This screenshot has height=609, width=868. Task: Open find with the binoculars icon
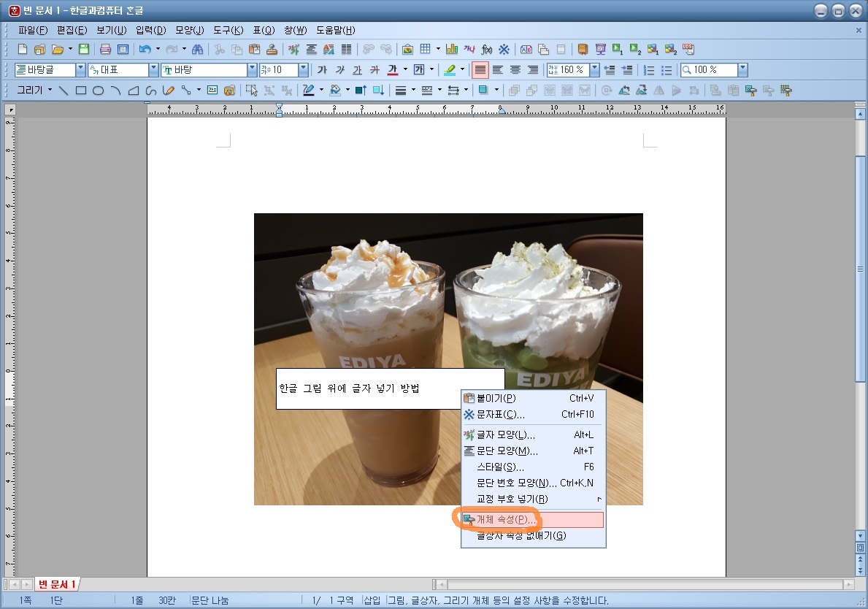197,49
